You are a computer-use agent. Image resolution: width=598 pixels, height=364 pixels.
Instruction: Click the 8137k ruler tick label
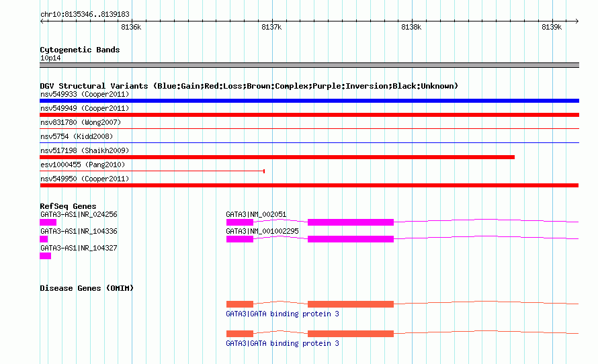[x=271, y=27]
